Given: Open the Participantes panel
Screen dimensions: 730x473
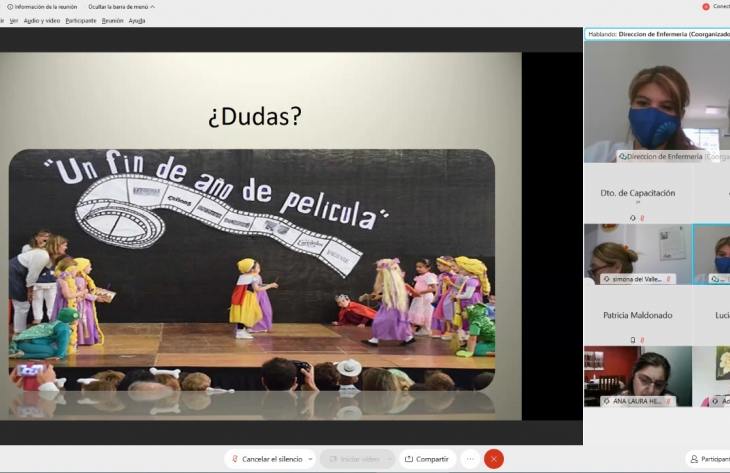Looking at the screenshot, I should pyautogui.click(x=709, y=459).
